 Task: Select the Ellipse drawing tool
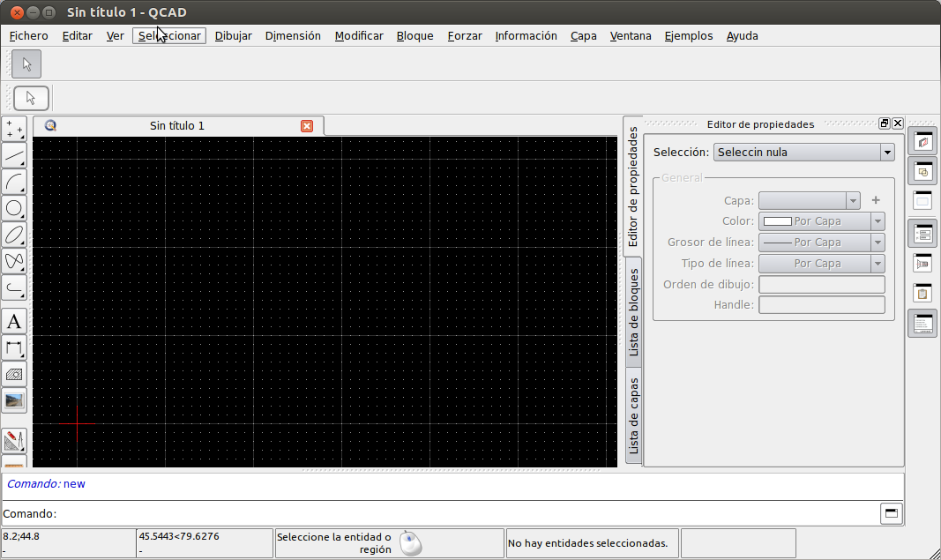click(14, 235)
